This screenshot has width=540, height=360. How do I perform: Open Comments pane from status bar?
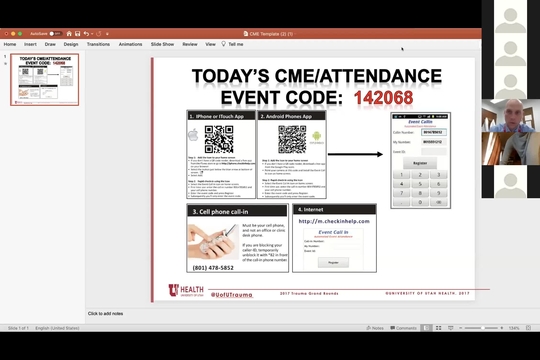[x=403, y=328]
